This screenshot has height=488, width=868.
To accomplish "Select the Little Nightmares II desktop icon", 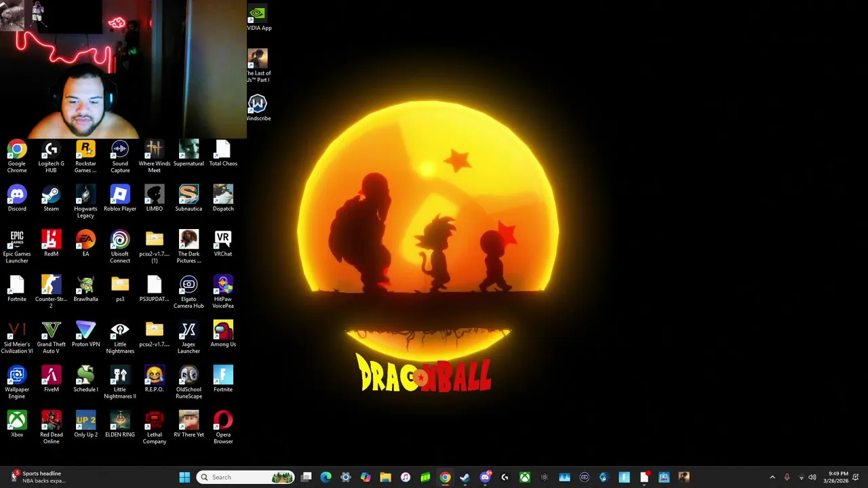I will click(120, 382).
